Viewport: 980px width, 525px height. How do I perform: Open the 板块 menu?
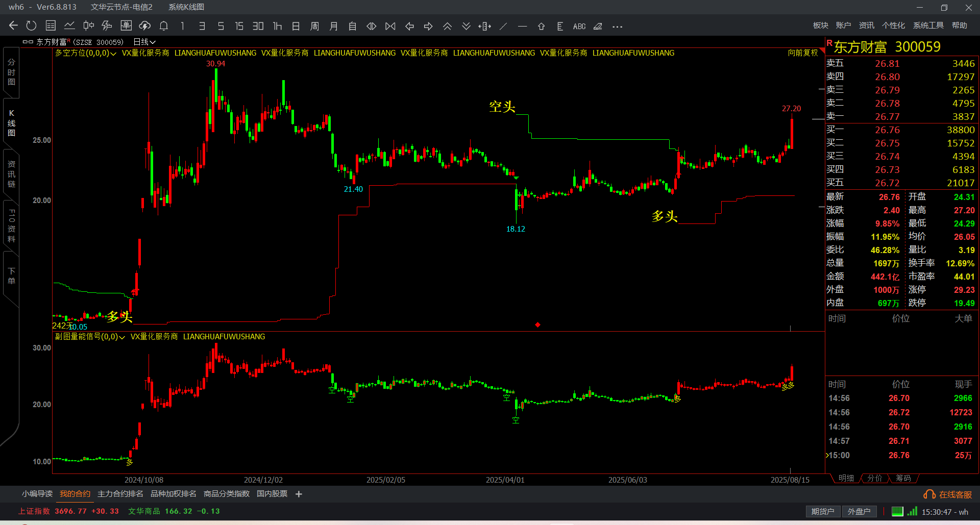pyautogui.click(x=820, y=26)
